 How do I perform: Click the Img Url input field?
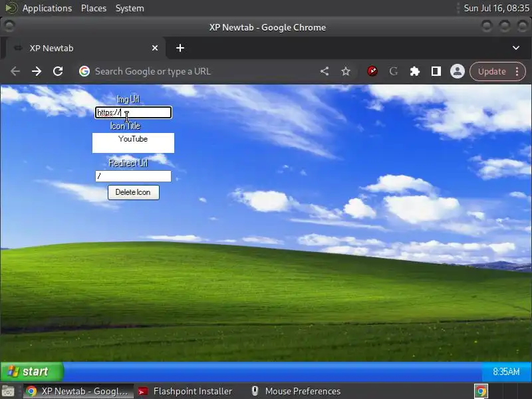pos(133,112)
